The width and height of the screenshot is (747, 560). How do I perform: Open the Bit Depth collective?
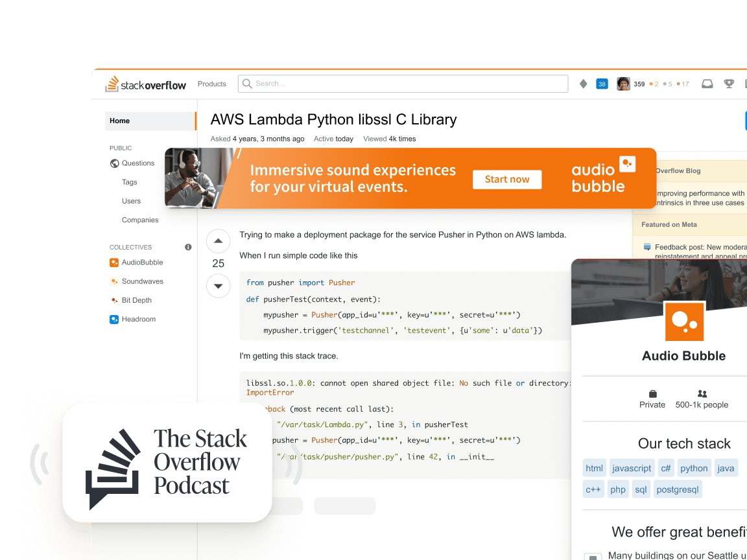137,301
